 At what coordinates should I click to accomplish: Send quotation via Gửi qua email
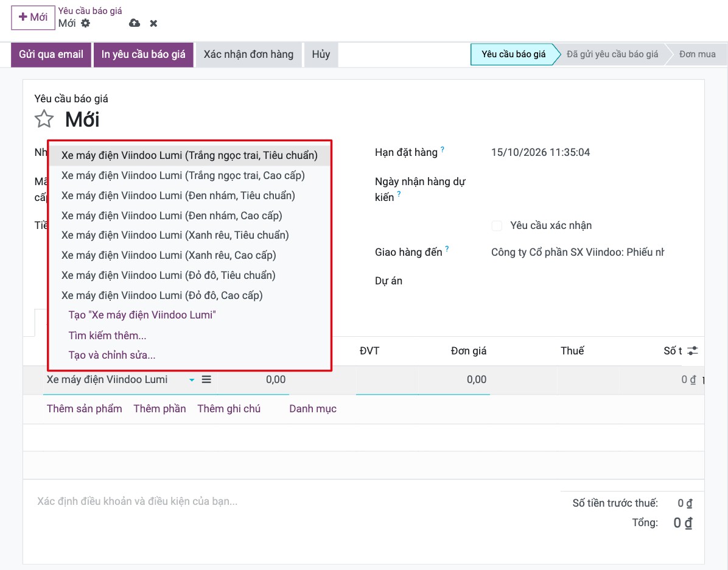[x=51, y=54]
